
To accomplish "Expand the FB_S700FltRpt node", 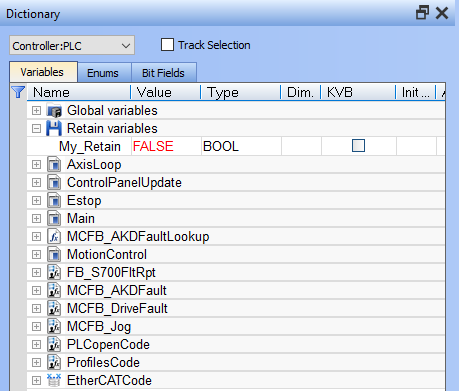I will pos(36,273).
